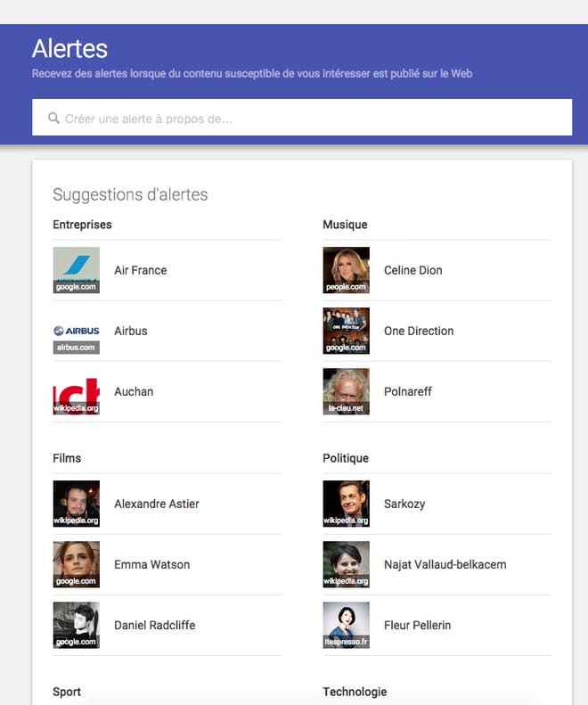Click the Daniel Radcliffe photo thumbnail
This screenshot has height=705, width=588.
(77, 626)
